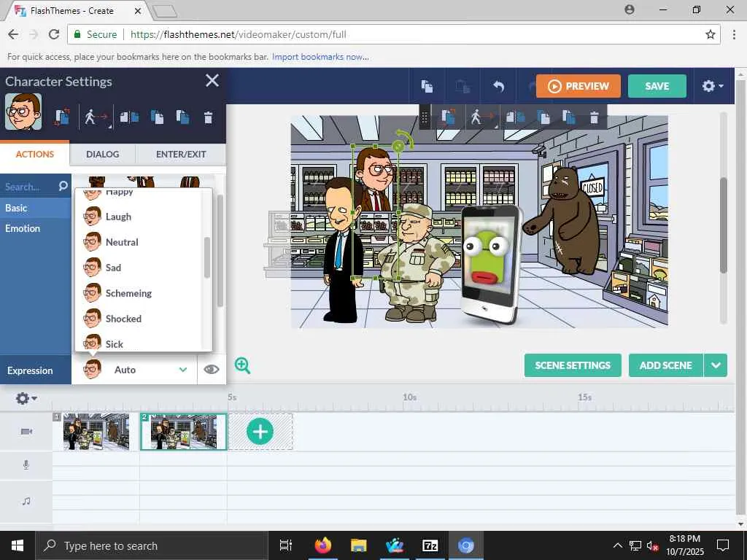Select the smartphone character on stage
This screenshot has height=560, width=747.
pos(491,264)
